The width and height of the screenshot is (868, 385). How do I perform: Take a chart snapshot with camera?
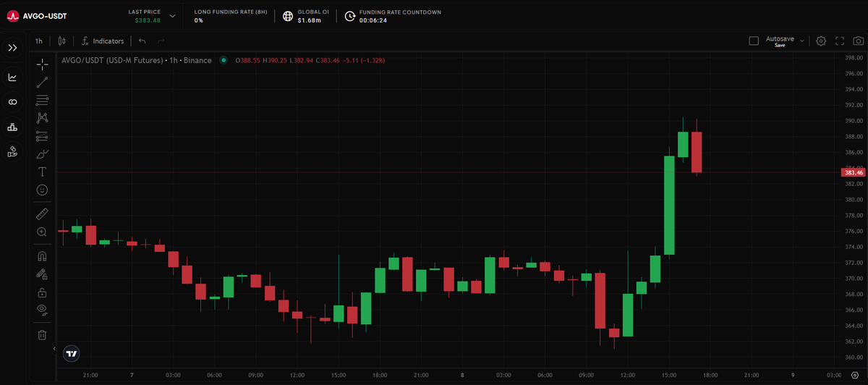858,41
